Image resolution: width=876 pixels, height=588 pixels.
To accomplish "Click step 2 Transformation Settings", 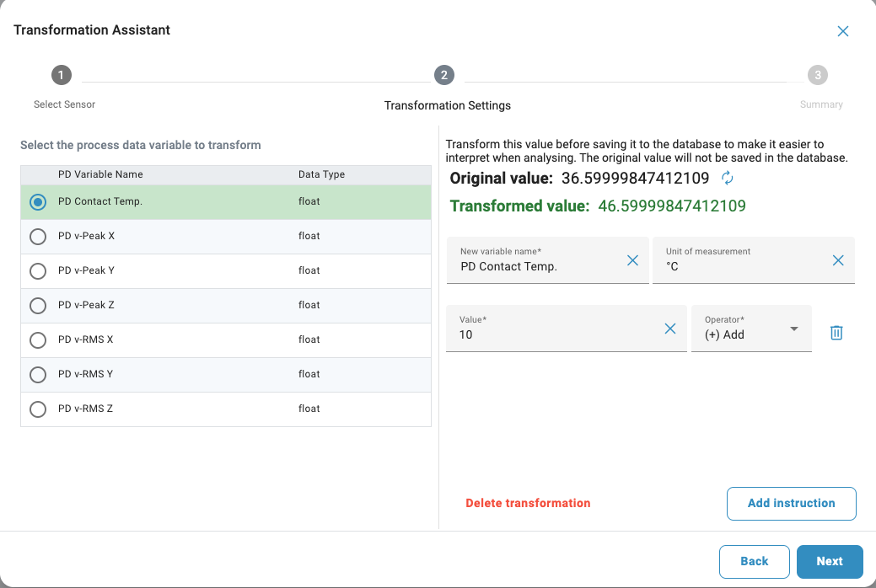I will 444,76.
